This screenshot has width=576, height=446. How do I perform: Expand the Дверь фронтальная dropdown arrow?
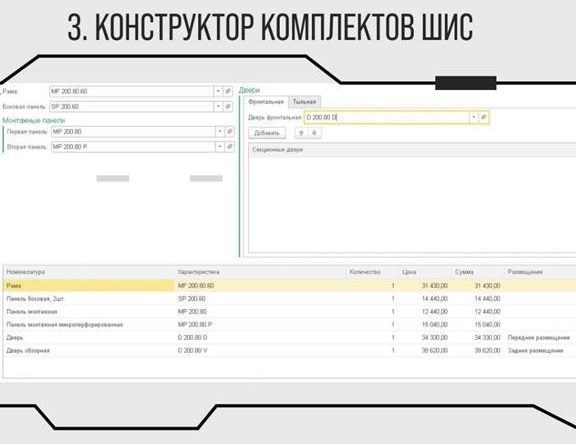click(x=474, y=117)
